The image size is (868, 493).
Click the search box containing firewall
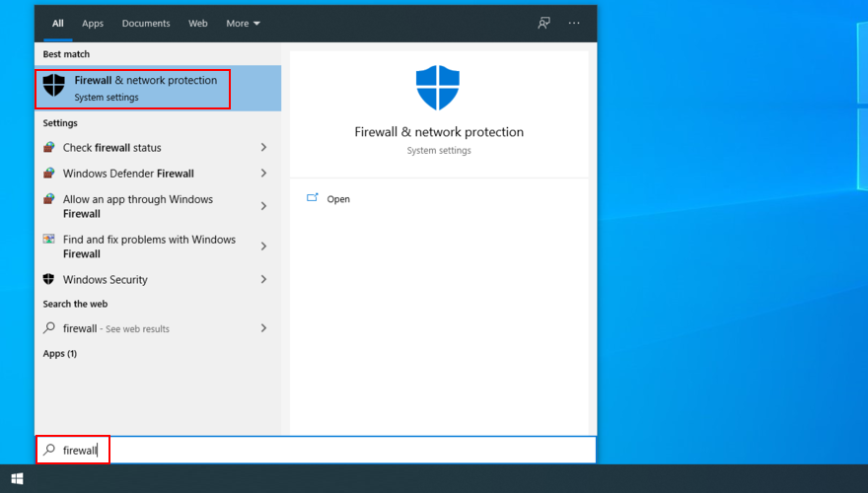pyautogui.click(x=316, y=451)
